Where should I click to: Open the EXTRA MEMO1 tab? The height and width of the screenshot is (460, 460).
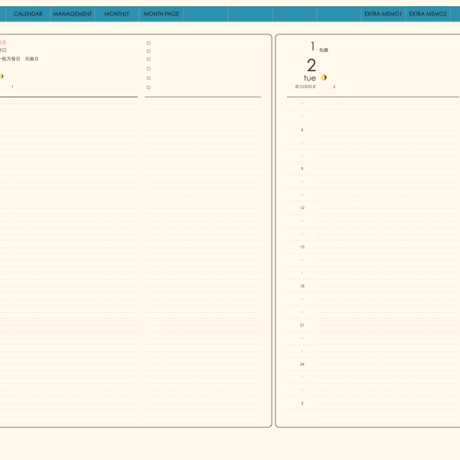(383, 14)
